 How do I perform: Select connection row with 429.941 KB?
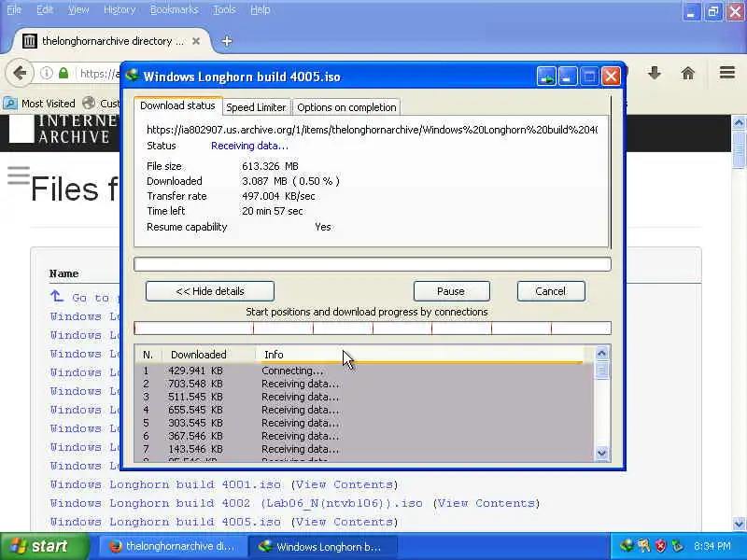coord(364,371)
